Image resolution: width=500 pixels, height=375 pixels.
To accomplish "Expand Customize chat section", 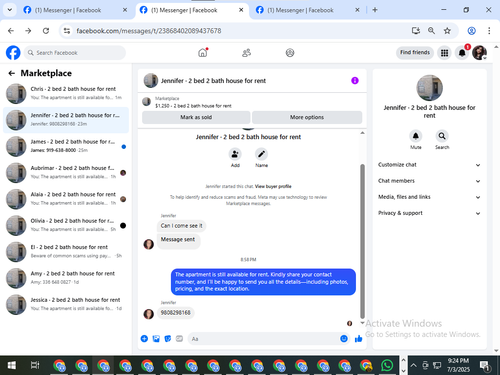I will click(429, 165).
